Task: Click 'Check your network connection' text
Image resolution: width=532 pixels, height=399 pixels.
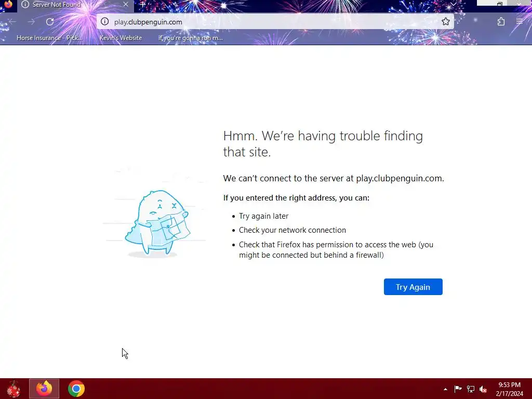Action: click(x=292, y=230)
